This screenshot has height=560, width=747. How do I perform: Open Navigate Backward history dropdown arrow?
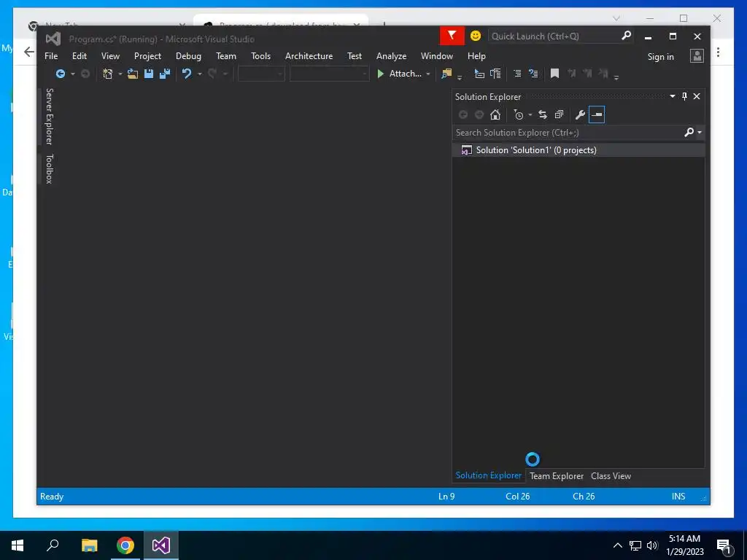[72, 74]
